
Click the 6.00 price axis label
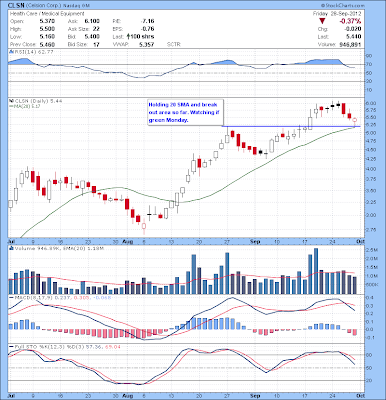pos(370,103)
